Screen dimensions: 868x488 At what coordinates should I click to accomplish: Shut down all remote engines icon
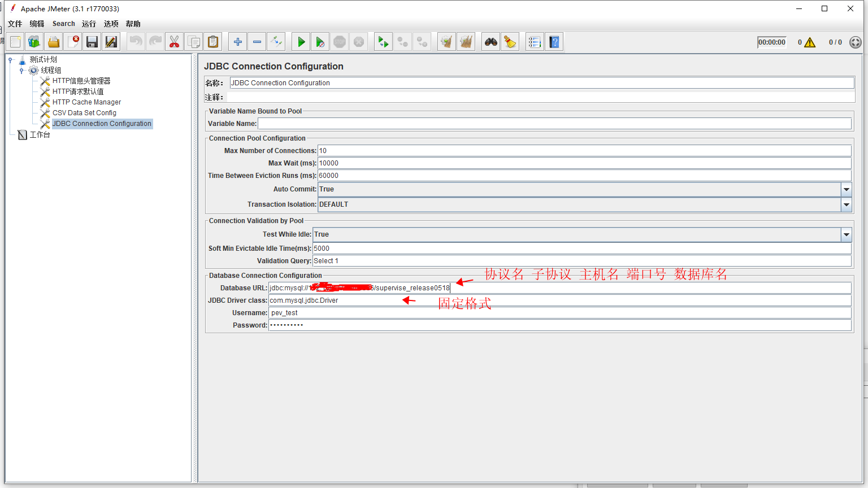pos(422,42)
